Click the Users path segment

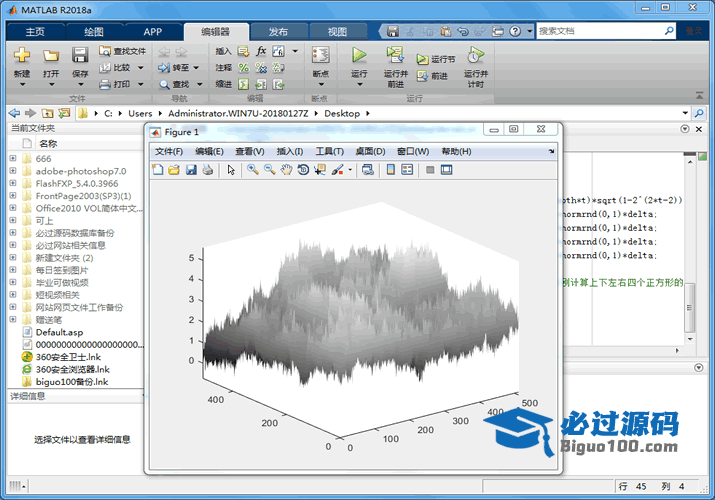(x=140, y=113)
